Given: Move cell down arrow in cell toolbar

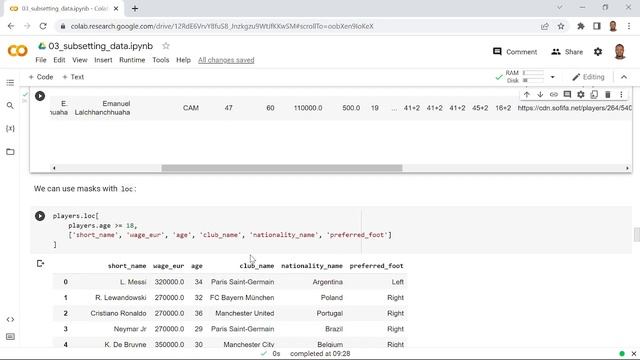Looking at the screenshot, I should (540, 95).
